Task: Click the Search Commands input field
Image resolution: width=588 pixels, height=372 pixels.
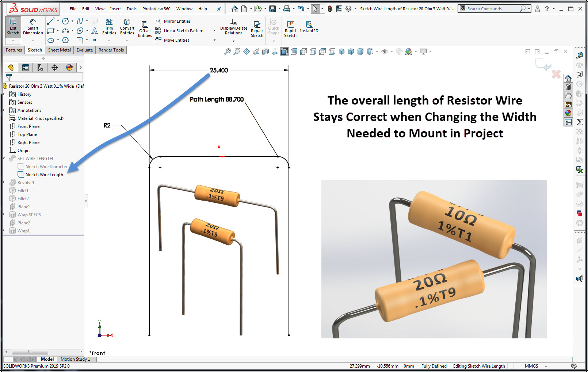Action: tap(493, 9)
